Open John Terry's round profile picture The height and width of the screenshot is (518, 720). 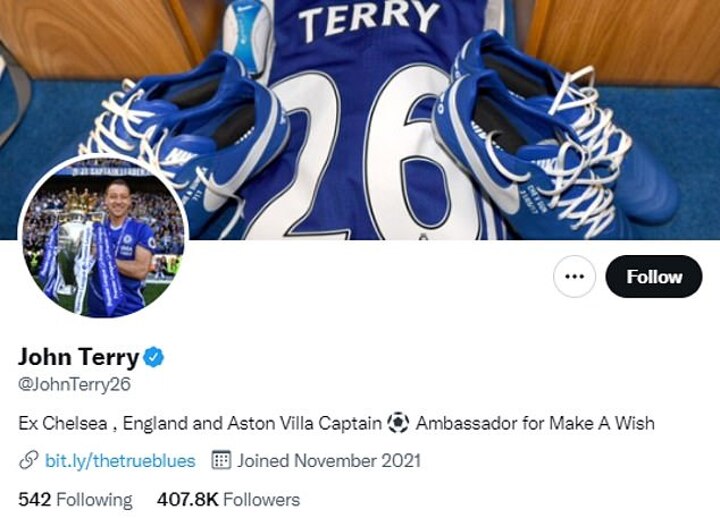point(104,238)
